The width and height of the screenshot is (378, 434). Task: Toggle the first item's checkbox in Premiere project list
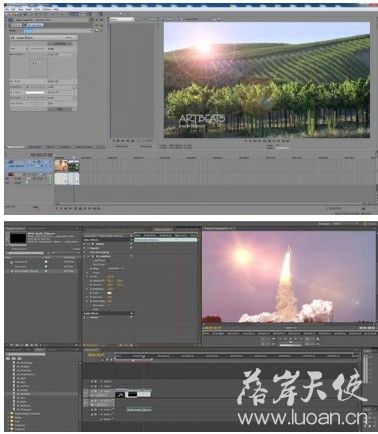tap(46, 262)
